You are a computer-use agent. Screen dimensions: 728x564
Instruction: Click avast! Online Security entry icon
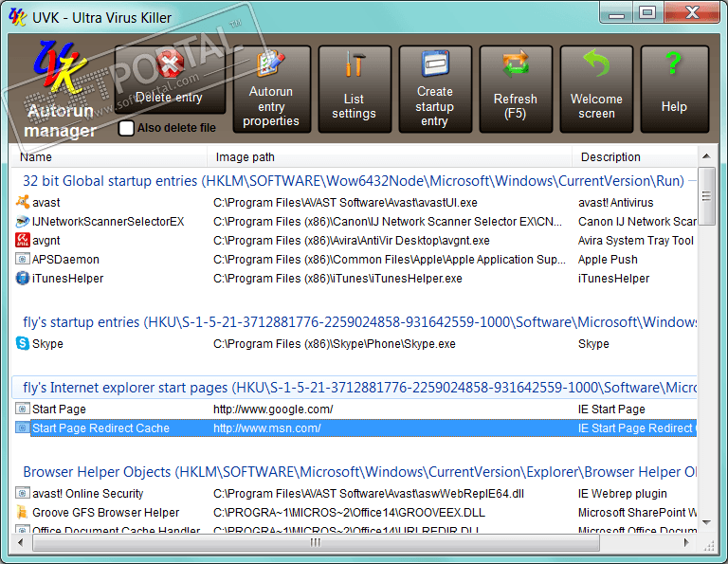(23, 494)
